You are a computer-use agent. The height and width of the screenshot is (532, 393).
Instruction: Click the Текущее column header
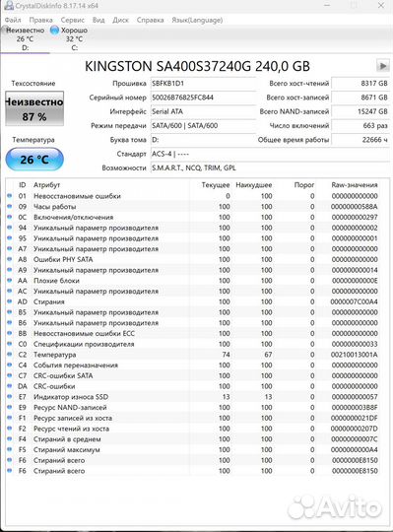click(x=216, y=185)
